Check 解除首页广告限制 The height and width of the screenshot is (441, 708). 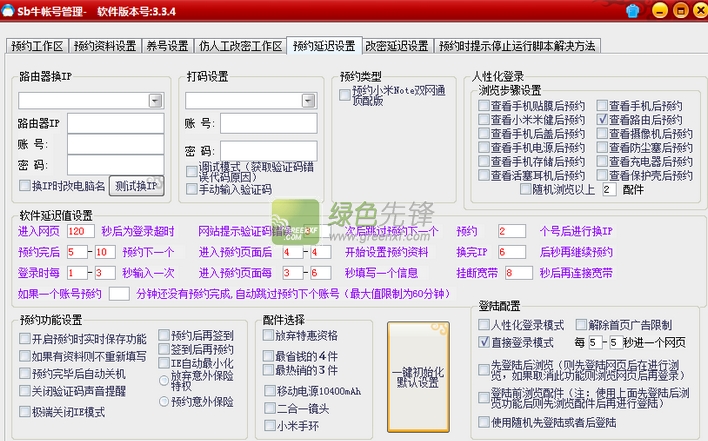(581, 325)
